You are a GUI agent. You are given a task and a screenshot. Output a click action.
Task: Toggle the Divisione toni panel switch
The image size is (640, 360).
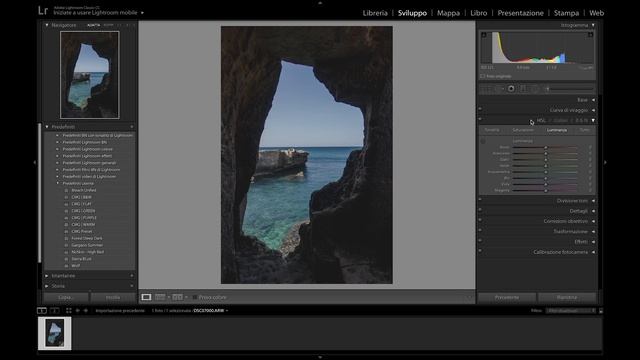click(x=480, y=200)
